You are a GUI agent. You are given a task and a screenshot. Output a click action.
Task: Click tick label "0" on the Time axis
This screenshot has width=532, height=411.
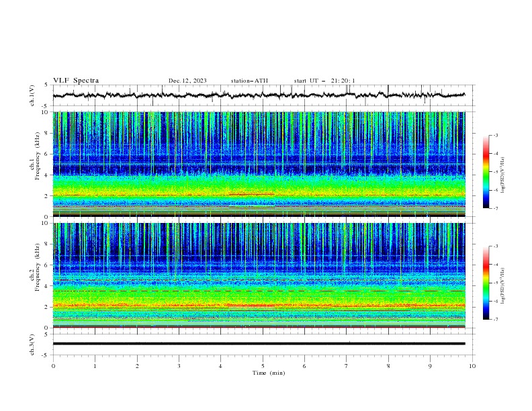[53, 366]
